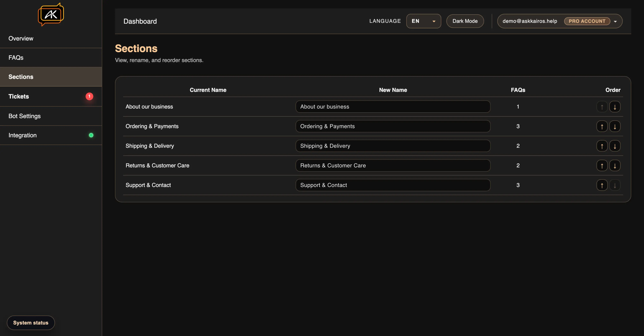Click the Sections page heading
This screenshot has height=336, width=644.
coord(136,49)
